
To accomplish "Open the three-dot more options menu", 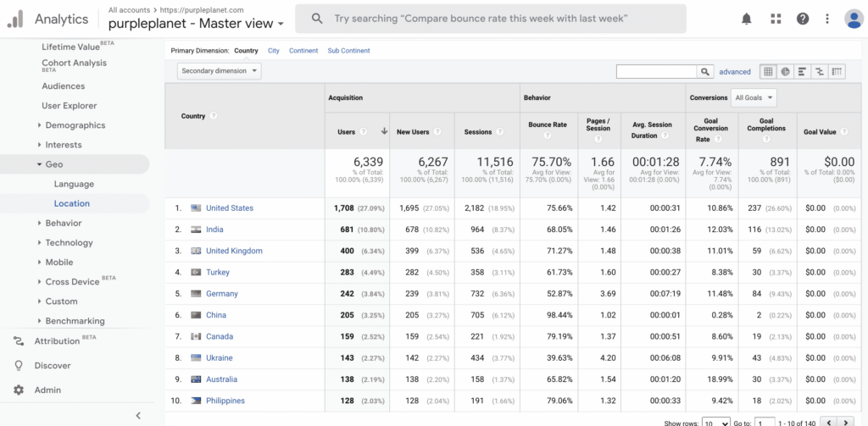I will pyautogui.click(x=827, y=19).
